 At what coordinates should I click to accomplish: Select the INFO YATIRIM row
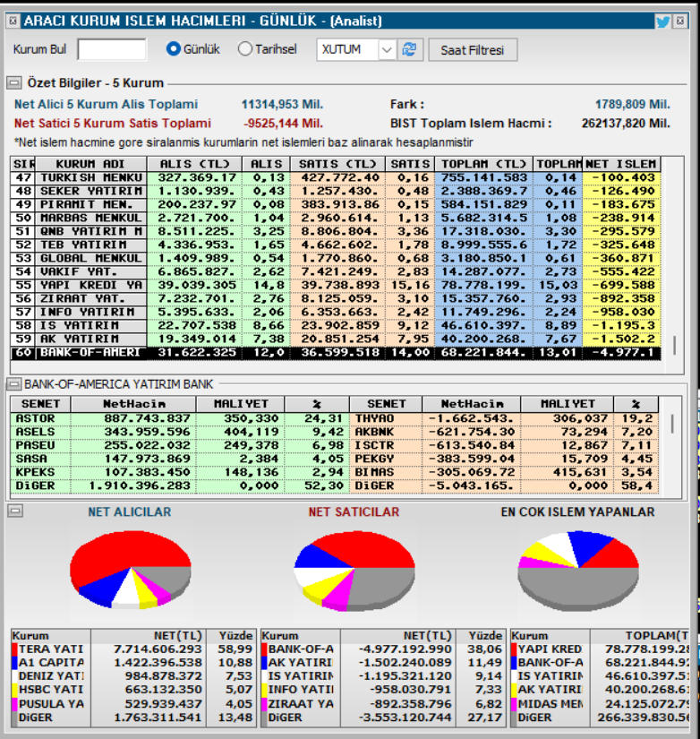coord(336,312)
